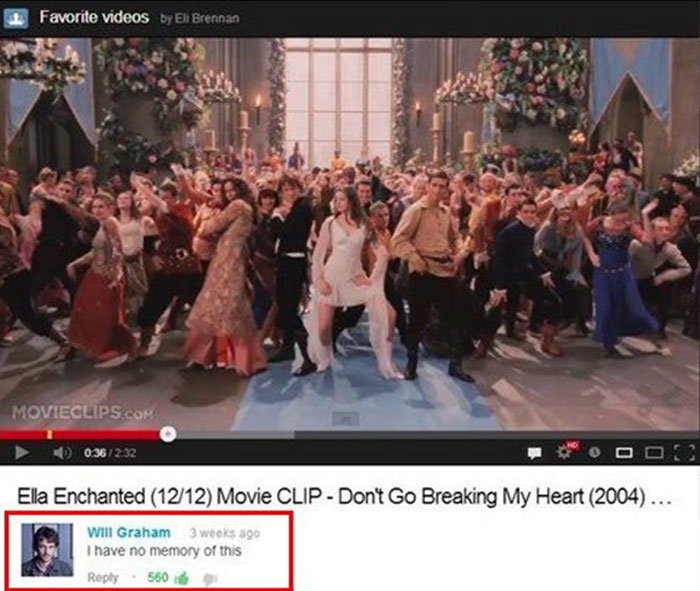Screen dimensions: 700x591
Task: Open HD quality settings gear
Action: tap(565, 452)
